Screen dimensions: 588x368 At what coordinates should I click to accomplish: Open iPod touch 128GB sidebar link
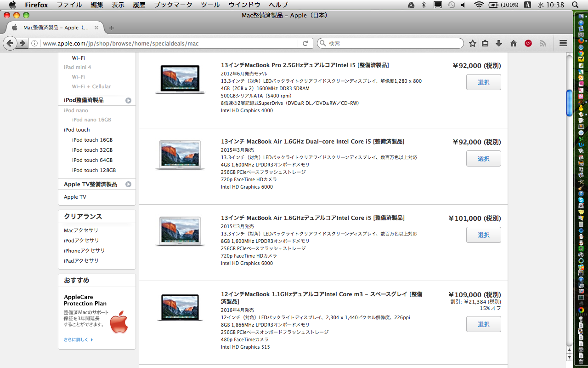(94, 170)
